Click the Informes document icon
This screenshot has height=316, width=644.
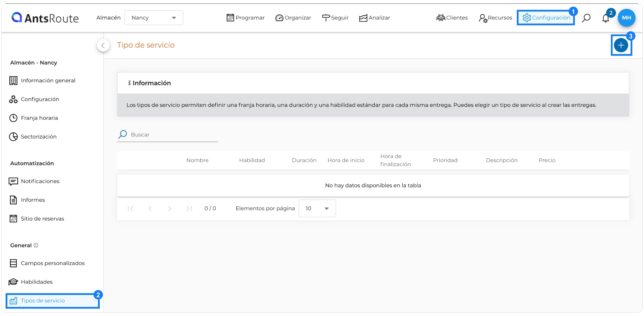[13, 200]
